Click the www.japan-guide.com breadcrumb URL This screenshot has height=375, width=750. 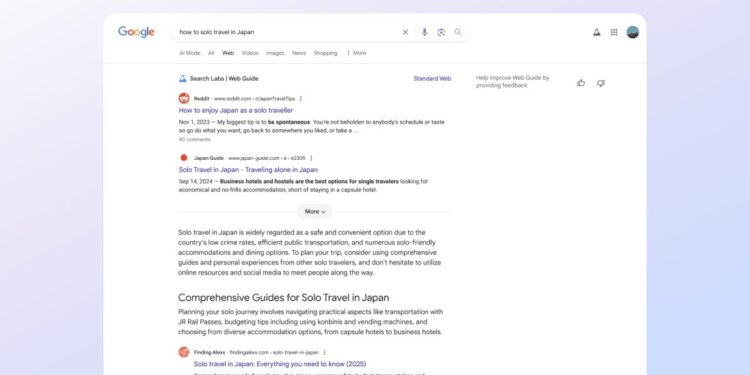(266, 158)
